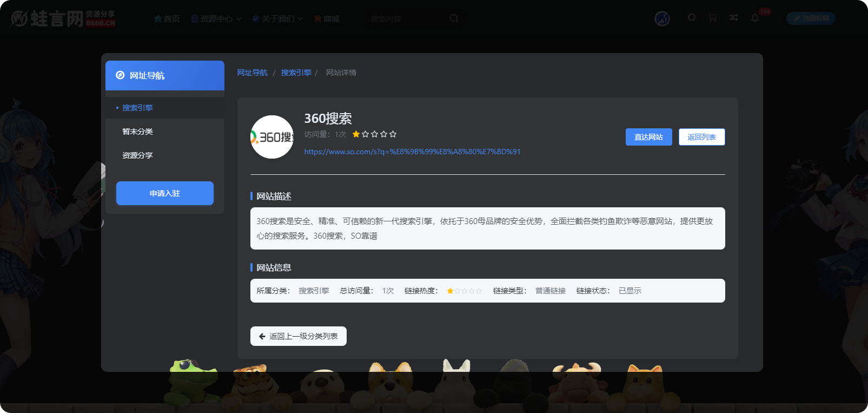Click the magnifier search icon in header
The width and height of the screenshot is (868, 413).
pos(454,18)
